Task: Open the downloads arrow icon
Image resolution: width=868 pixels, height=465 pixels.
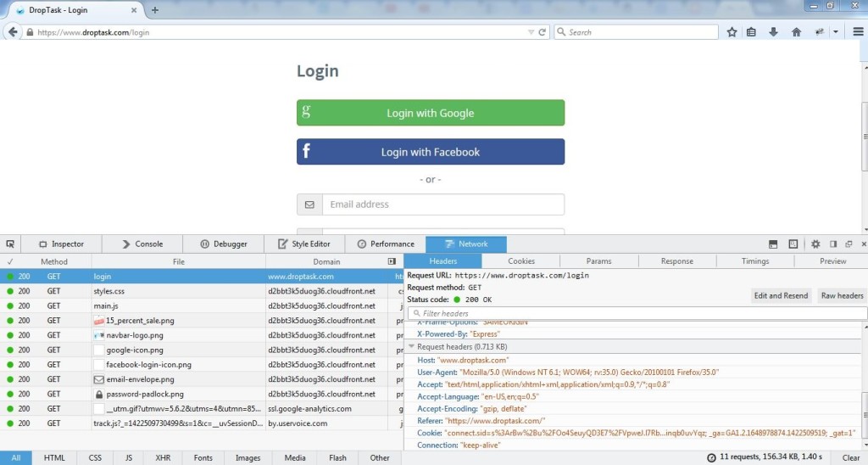Action: click(x=773, y=32)
